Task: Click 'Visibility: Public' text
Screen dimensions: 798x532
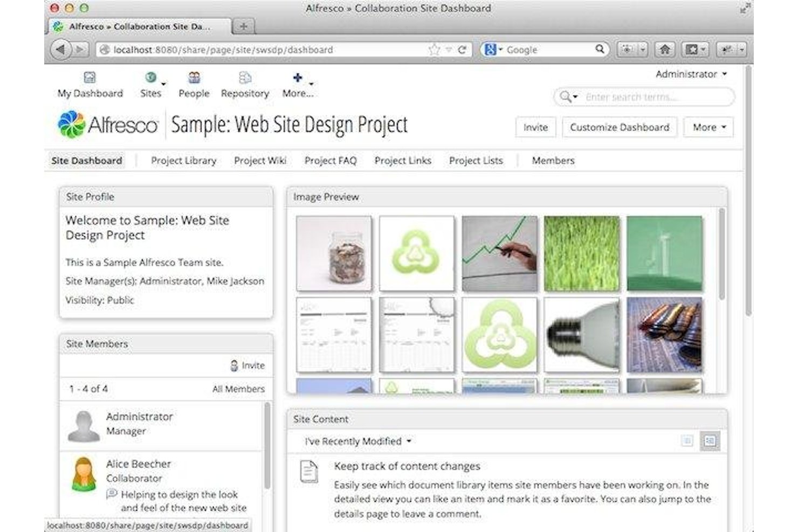Action: tap(99, 300)
